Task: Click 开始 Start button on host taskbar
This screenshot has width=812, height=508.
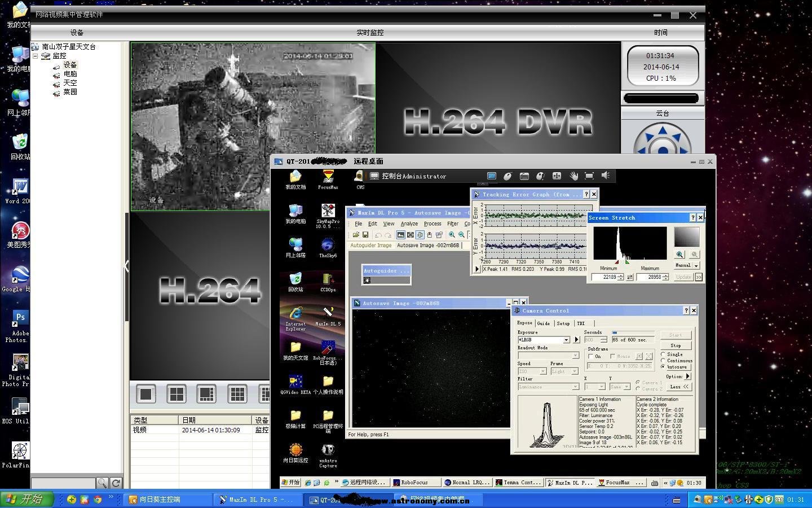Action: pyautogui.click(x=26, y=499)
